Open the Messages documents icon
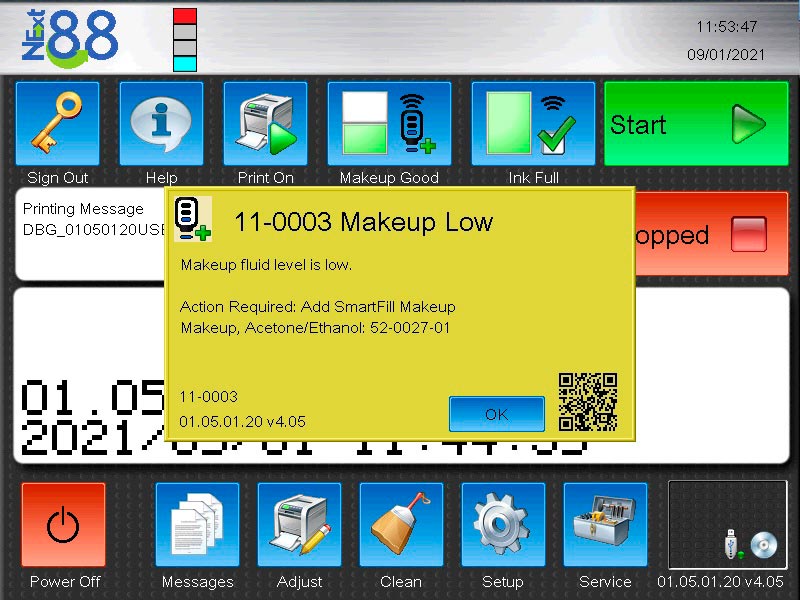This screenshot has width=800, height=600. [197, 524]
